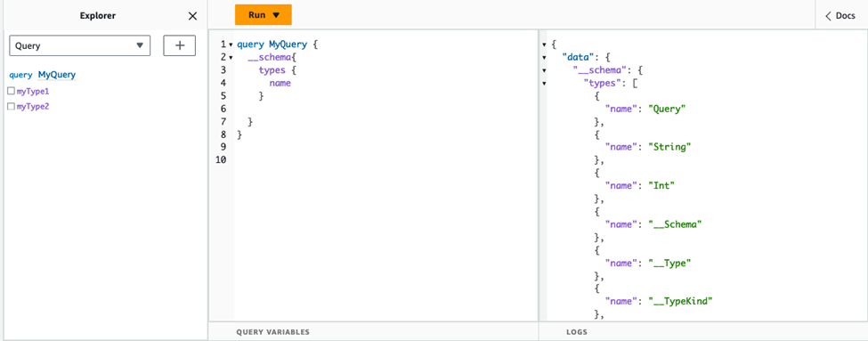Collapse the top-level result brace arrow
Screen dimensions: 868x341
544,45
